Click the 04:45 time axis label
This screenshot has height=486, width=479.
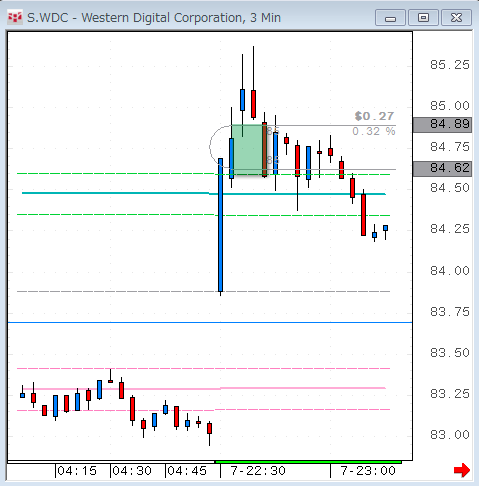[187, 471]
